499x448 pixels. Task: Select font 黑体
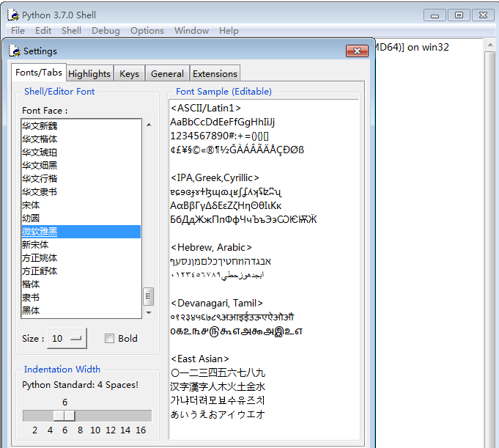81,310
